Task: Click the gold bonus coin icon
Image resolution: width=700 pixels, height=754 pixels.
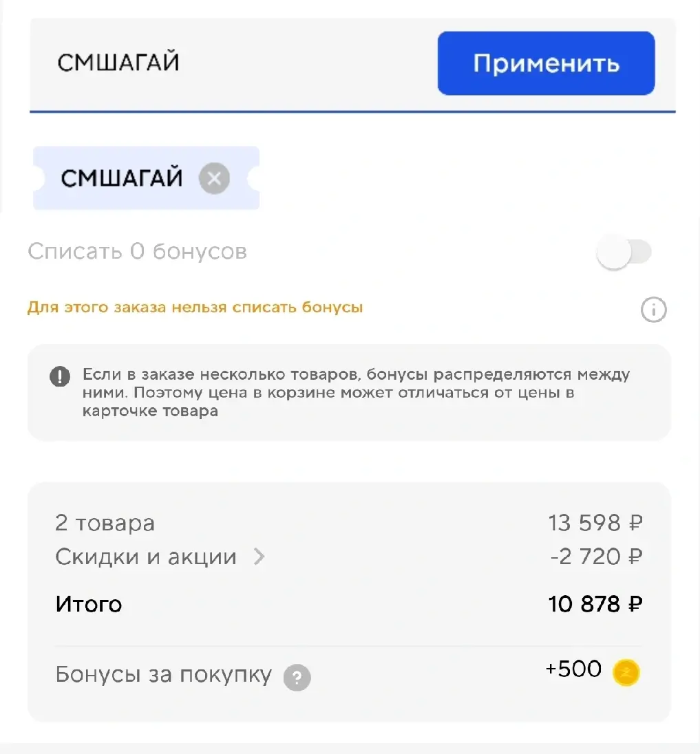Action: (x=626, y=672)
